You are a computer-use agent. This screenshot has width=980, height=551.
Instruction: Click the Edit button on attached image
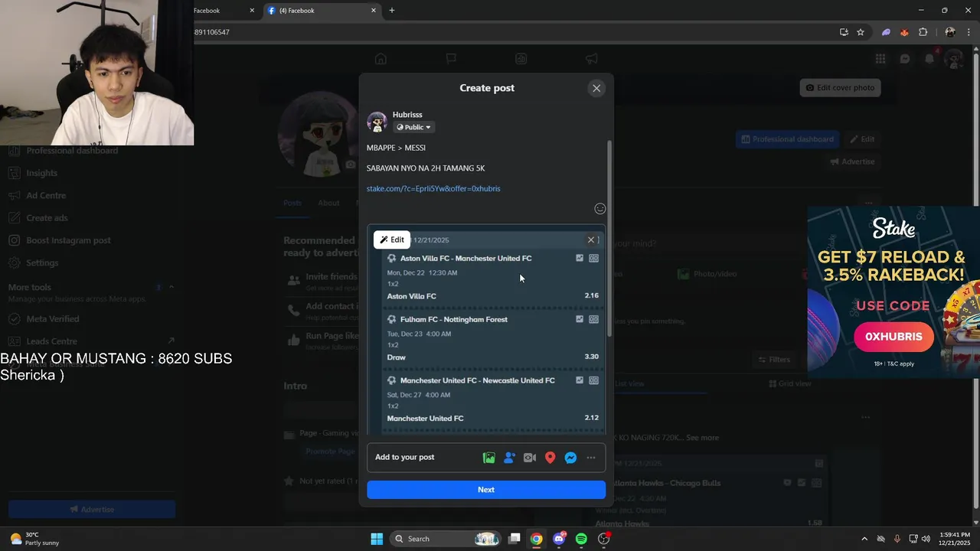[x=392, y=240]
